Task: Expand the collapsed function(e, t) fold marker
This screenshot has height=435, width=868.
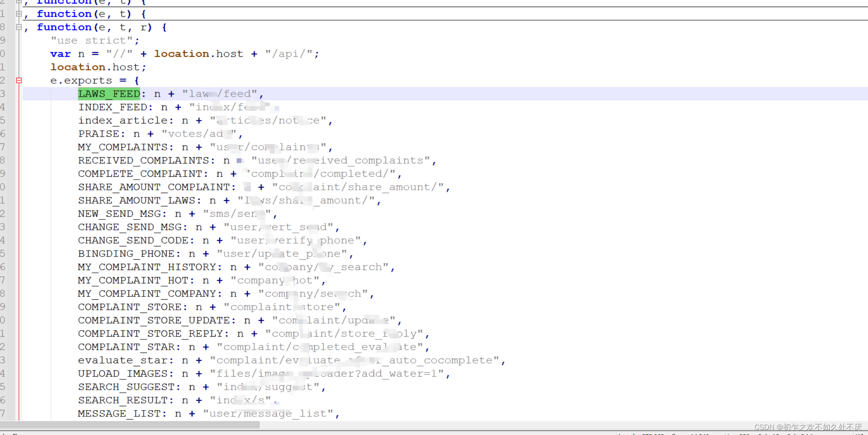Action: click(19, 14)
